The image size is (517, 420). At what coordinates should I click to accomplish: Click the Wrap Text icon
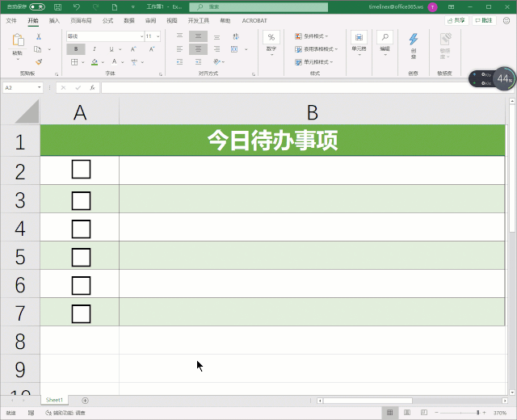pos(235,36)
